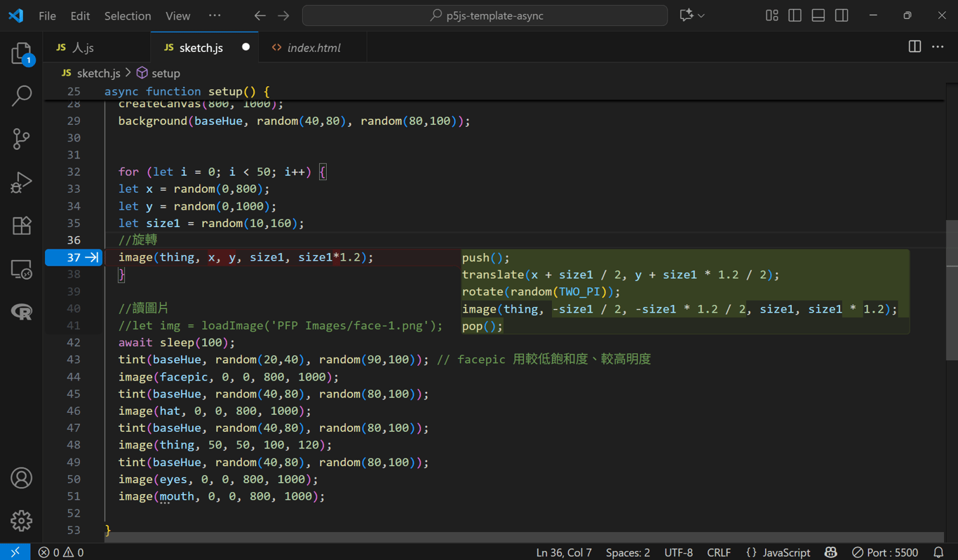The image size is (958, 560).
Task: Open Source Control view
Action: point(21,139)
